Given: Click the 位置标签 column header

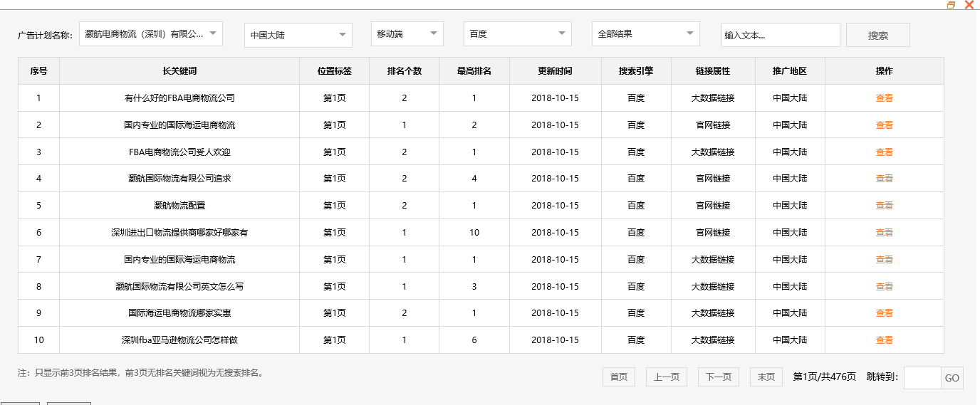Looking at the screenshot, I should tap(335, 71).
